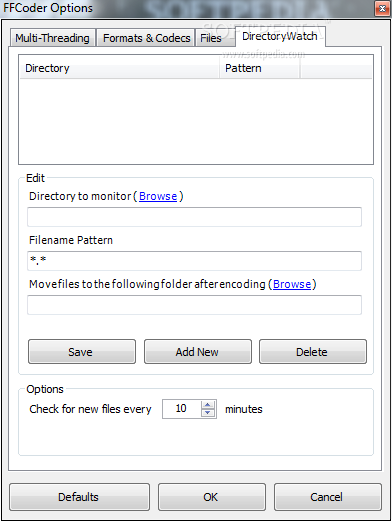Increase the check interval minutes

(x=208, y=405)
